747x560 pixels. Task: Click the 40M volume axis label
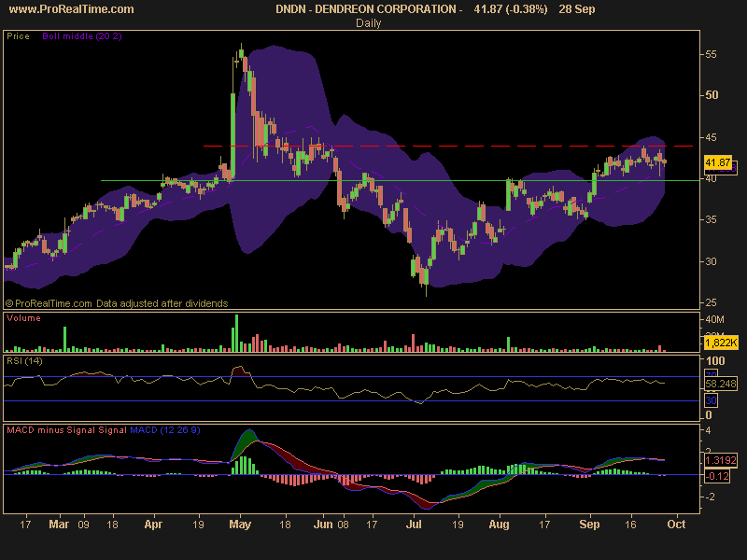click(x=714, y=319)
